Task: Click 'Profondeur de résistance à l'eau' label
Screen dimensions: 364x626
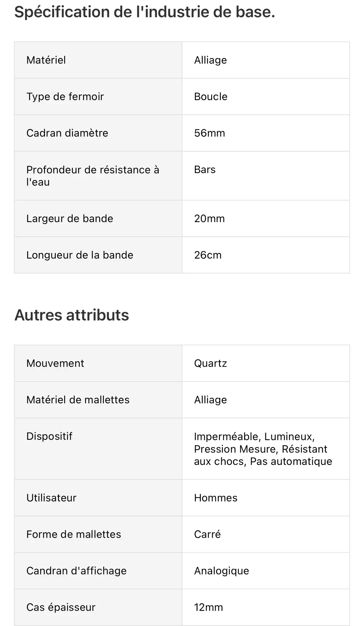Action: pos(93,176)
